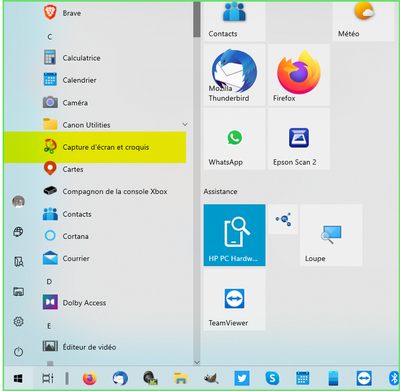Open the camera photo app on taskbar

click(150, 378)
